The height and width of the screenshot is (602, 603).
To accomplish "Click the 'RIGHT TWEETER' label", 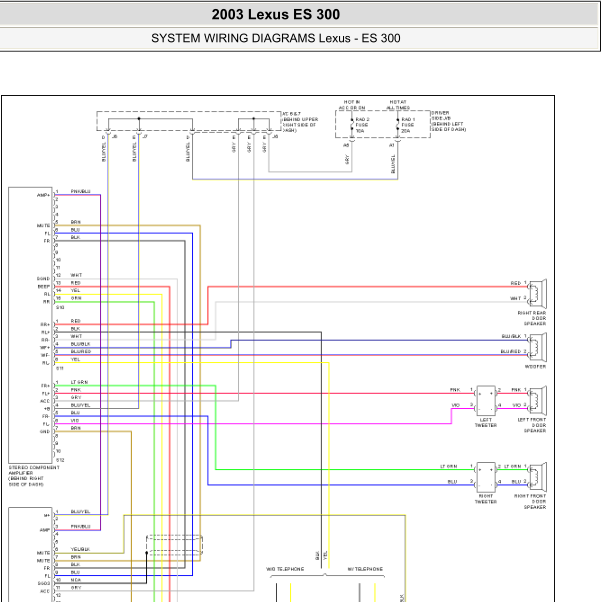I will 486,499.
